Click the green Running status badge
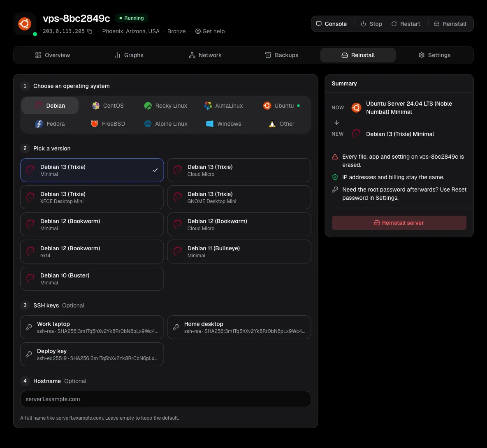The height and width of the screenshot is (448, 487). [x=132, y=18]
